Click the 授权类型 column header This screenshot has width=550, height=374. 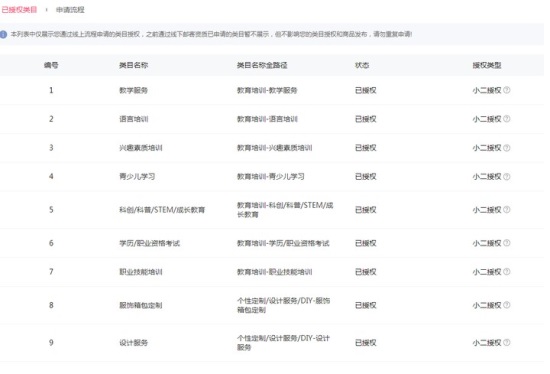point(487,65)
